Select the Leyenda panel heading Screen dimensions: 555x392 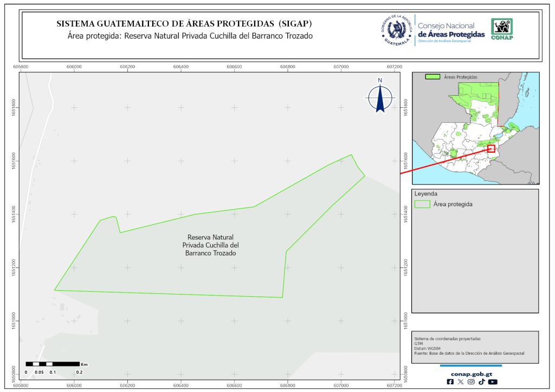[x=425, y=193]
